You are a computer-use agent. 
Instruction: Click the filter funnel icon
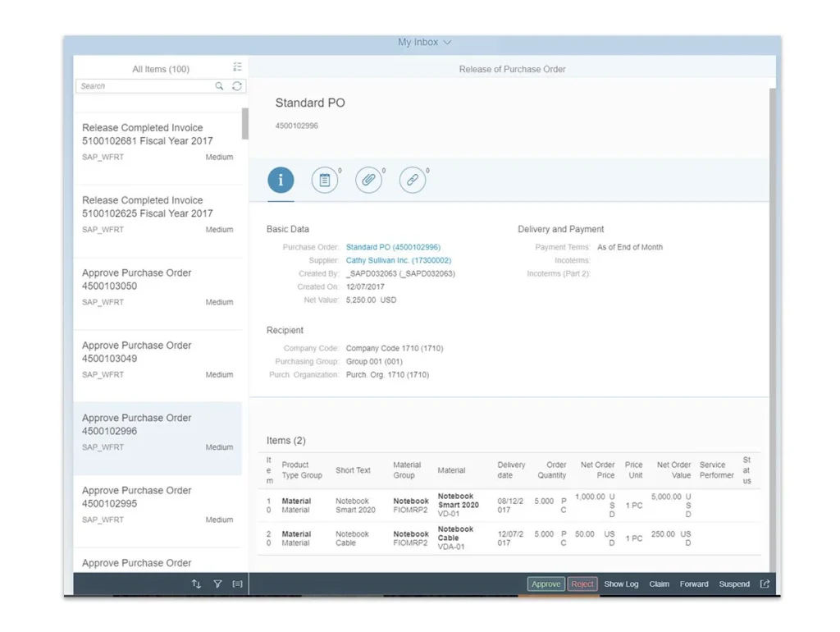click(217, 584)
